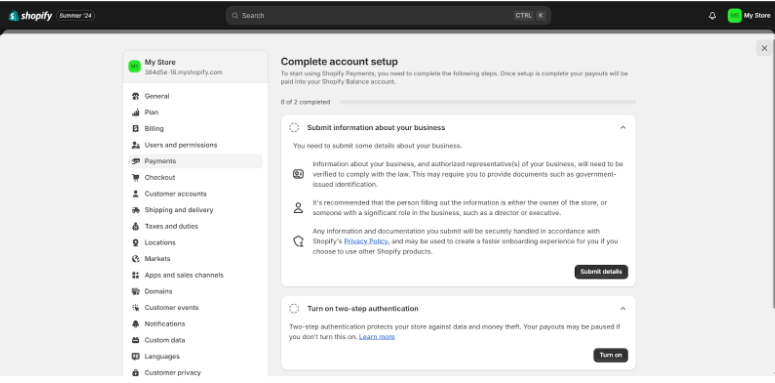Image resolution: width=775 pixels, height=383 pixels.
Task: Open Customer privacy settings
Action: [x=196, y=373]
